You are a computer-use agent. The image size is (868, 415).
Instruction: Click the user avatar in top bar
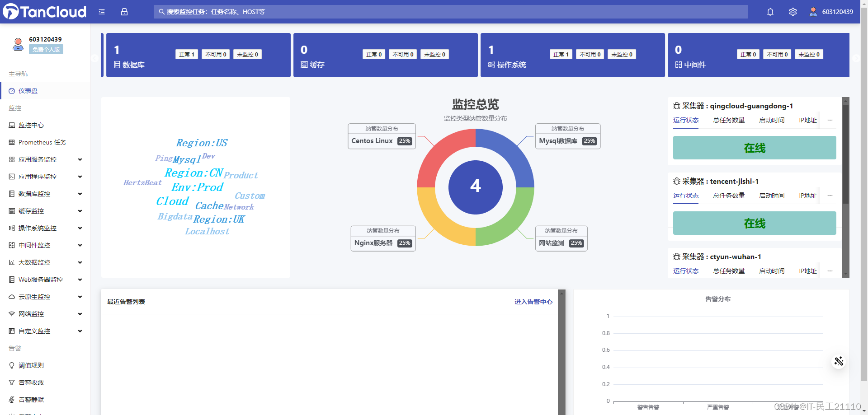[x=813, y=12]
